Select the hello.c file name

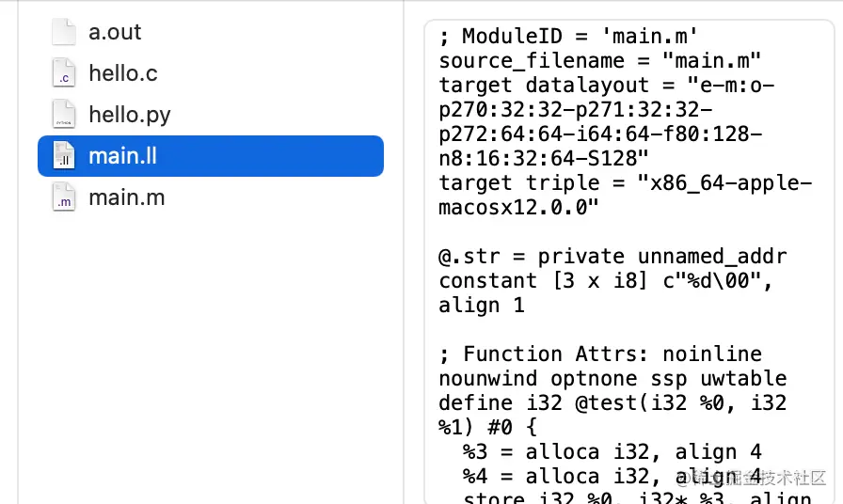pos(122,73)
